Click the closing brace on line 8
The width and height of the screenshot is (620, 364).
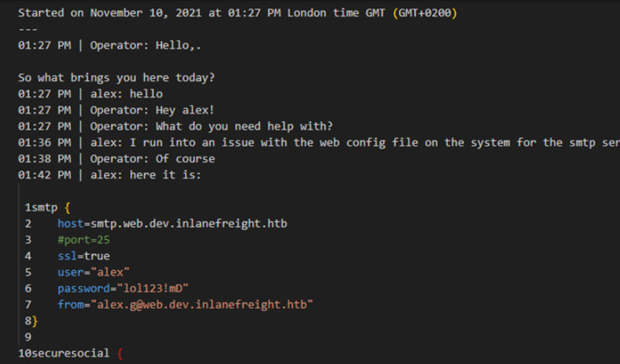[x=34, y=321]
